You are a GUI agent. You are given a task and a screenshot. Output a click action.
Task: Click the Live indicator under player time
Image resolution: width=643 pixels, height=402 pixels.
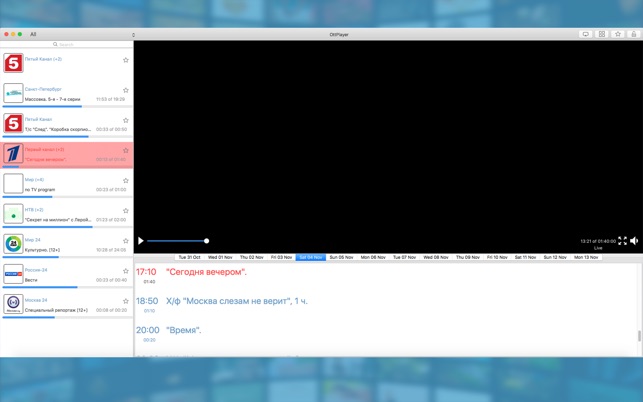(598, 248)
